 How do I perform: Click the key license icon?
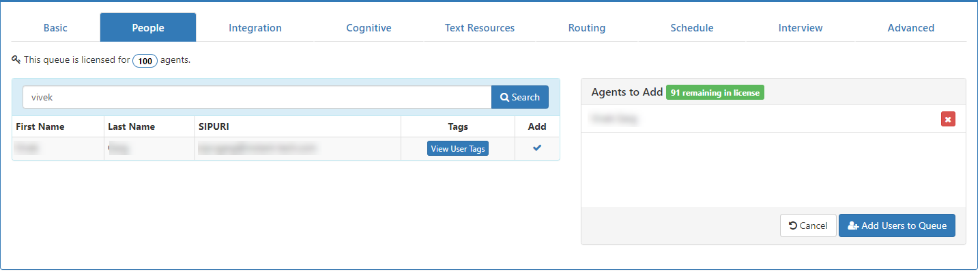[16, 59]
